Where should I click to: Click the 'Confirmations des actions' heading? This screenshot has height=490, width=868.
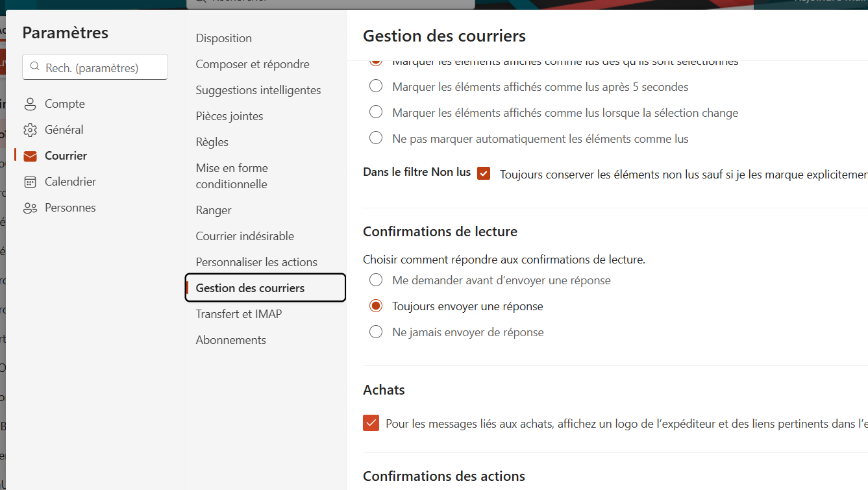coord(444,476)
